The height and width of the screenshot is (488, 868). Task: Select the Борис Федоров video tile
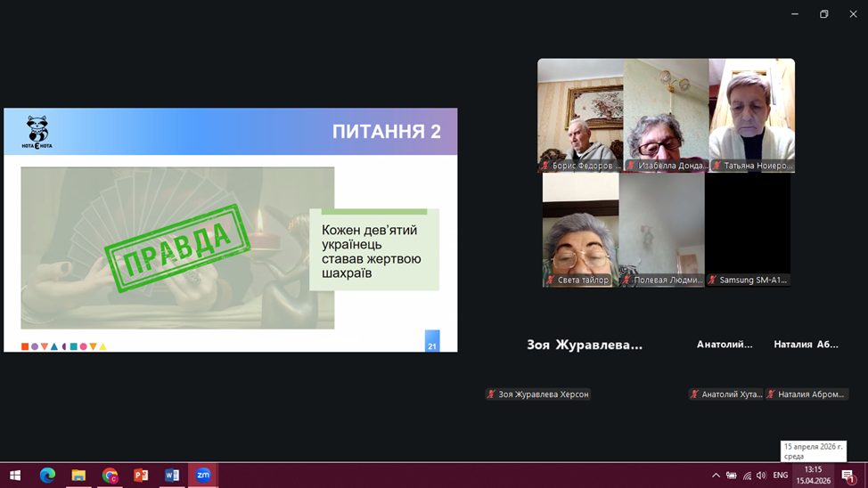(x=580, y=116)
